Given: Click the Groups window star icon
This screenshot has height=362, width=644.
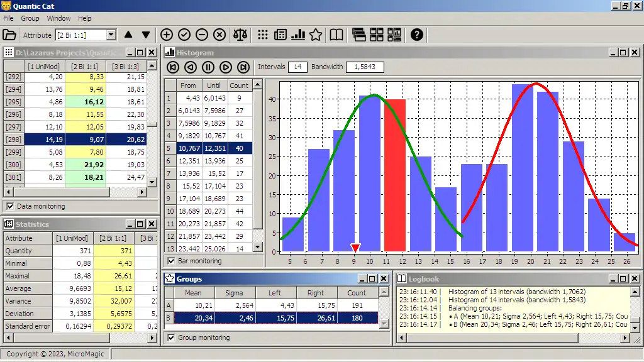Looking at the screenshot, I should [170, 278].
